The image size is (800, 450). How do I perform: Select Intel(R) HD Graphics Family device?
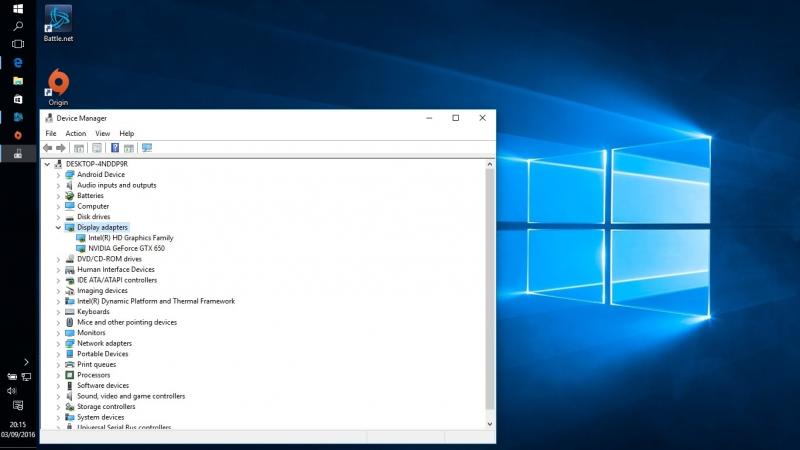[130, 238]
